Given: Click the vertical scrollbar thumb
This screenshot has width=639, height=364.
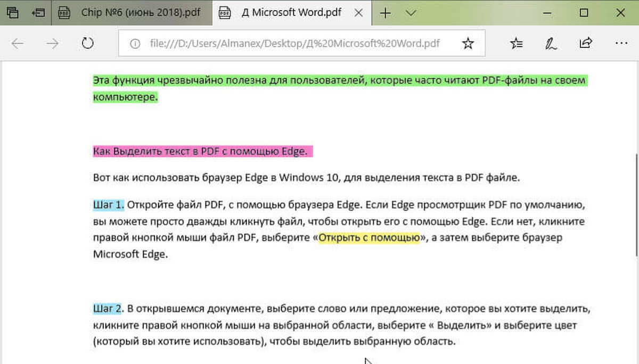Looking at the screenshot, I should (637, 206).
